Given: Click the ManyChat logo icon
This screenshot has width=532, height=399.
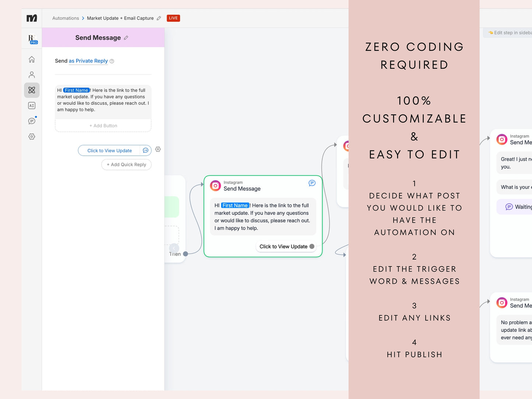Looking at the screenshot, I should (x=32, y=18).
